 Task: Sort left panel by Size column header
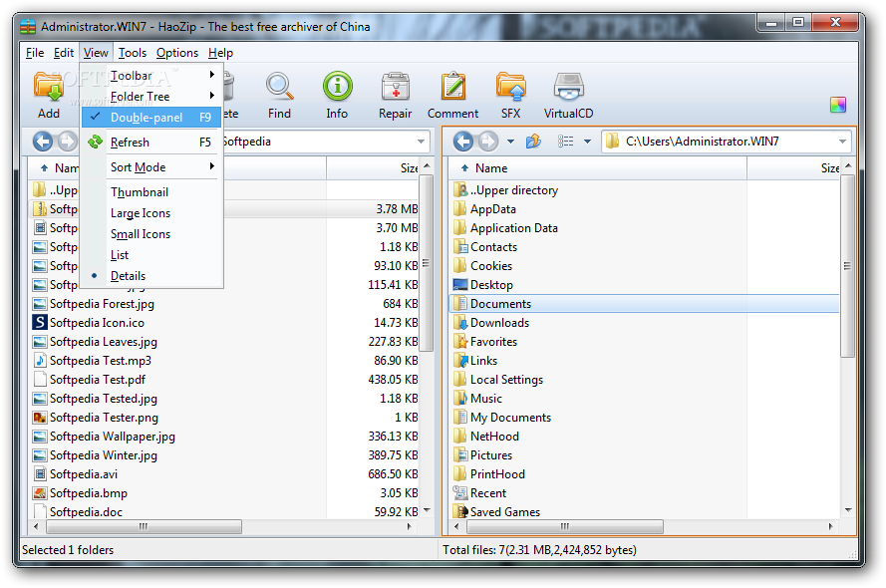pyautogui.click(x=373, y=168)
